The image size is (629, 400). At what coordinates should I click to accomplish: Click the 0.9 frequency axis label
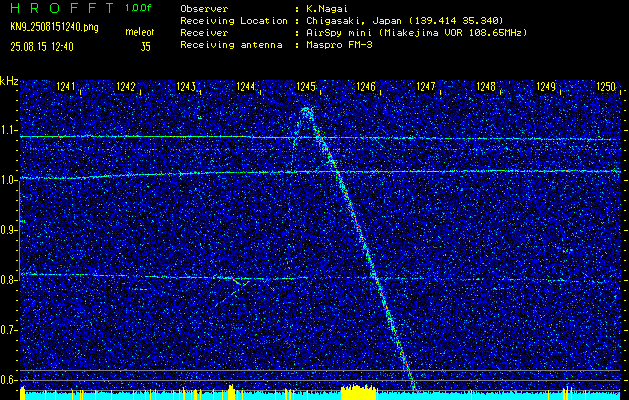[7, 230]
